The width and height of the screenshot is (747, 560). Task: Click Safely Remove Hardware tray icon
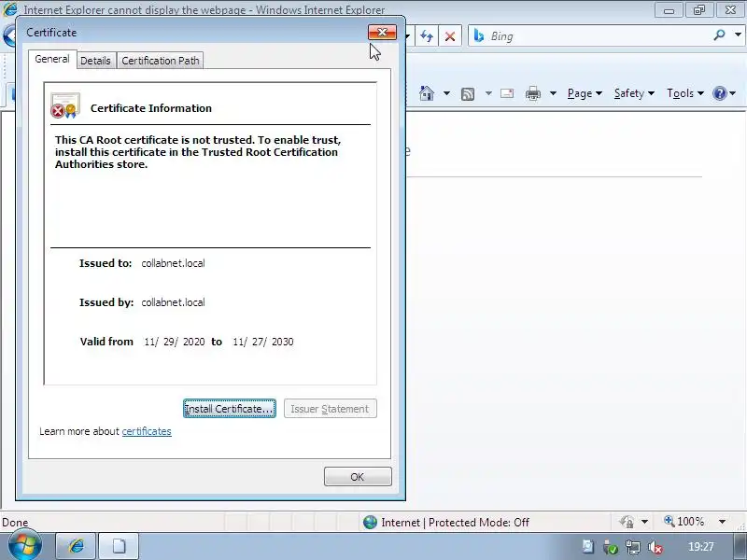(611, 547)
